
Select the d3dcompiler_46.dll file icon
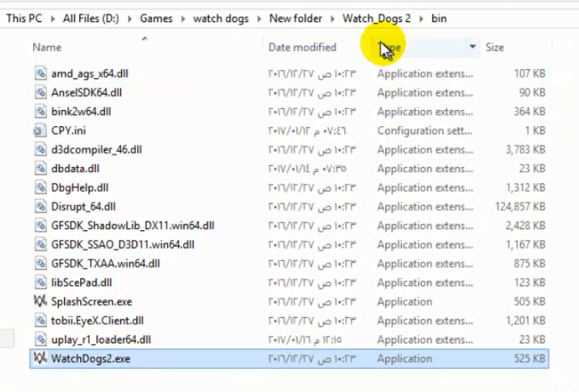point(41,149)
